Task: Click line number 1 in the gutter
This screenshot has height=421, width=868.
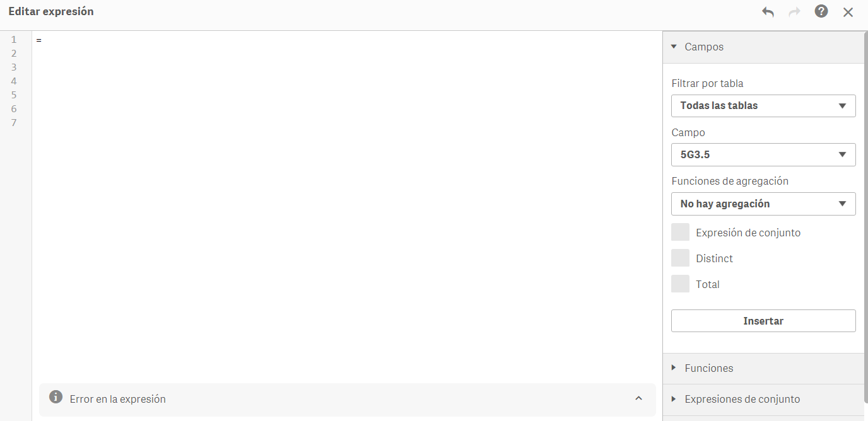Action: click(x=14, y=40)
